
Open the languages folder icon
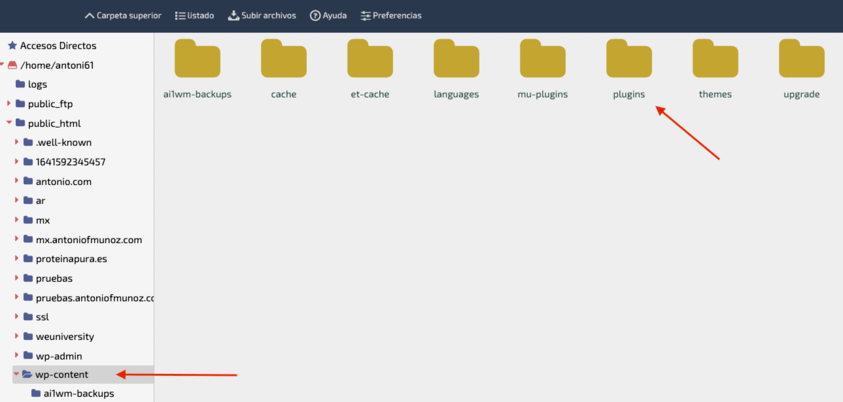456,58
